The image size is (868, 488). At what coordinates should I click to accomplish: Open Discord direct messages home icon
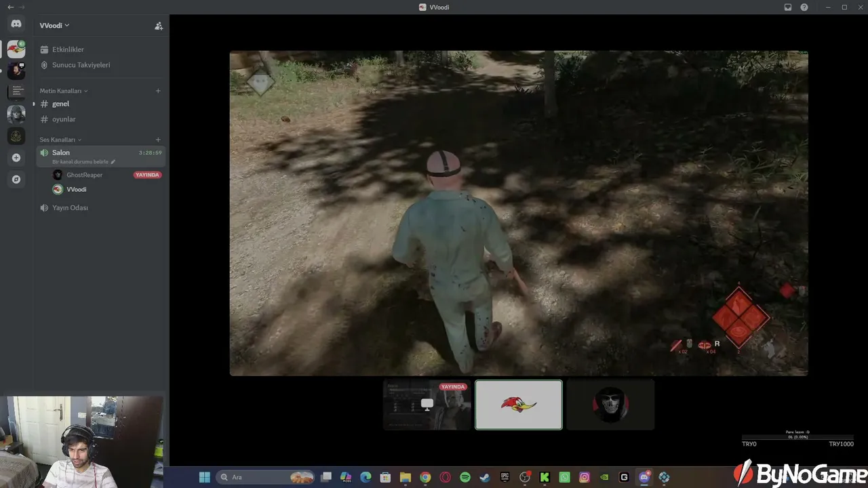point(16,24)
